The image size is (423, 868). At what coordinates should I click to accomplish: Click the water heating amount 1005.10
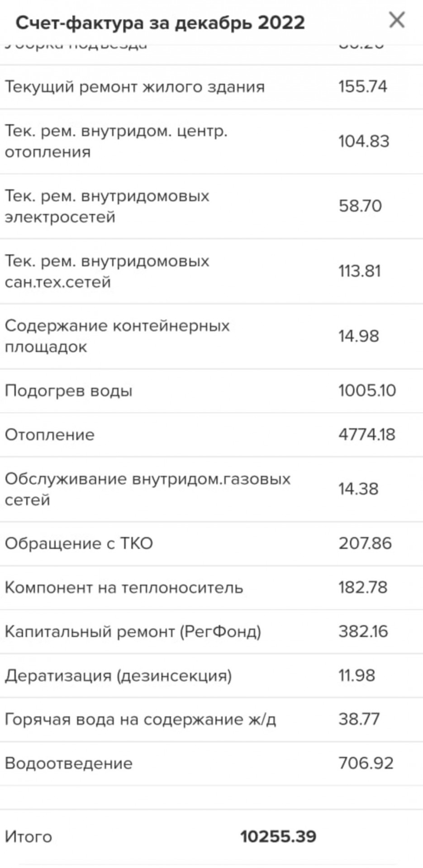pyautogui.click(x=367, y=391)
